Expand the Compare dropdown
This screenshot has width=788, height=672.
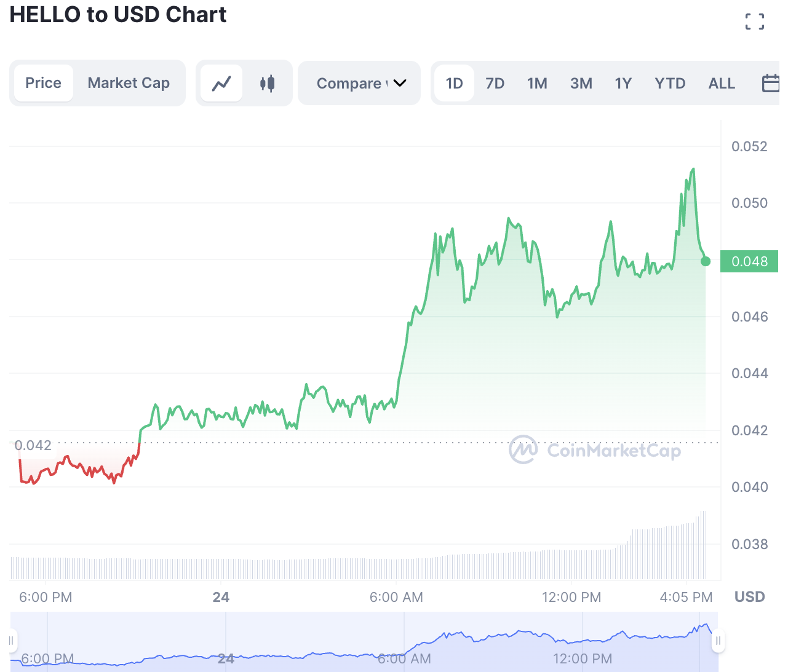coord(359,83)
